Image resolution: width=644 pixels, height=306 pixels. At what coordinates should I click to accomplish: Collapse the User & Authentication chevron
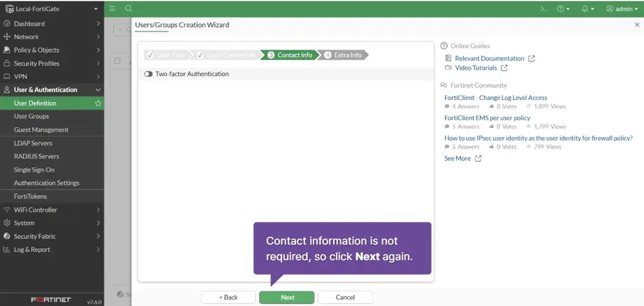point(98,89)
